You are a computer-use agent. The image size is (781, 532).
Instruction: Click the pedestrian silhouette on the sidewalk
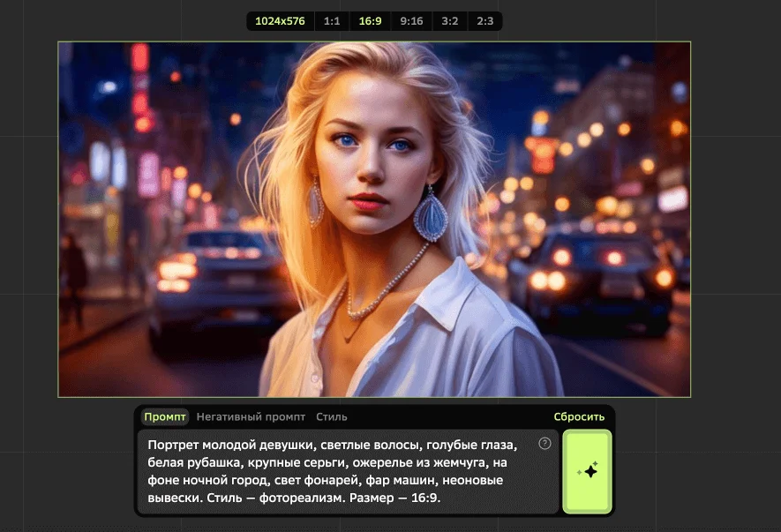73,279
